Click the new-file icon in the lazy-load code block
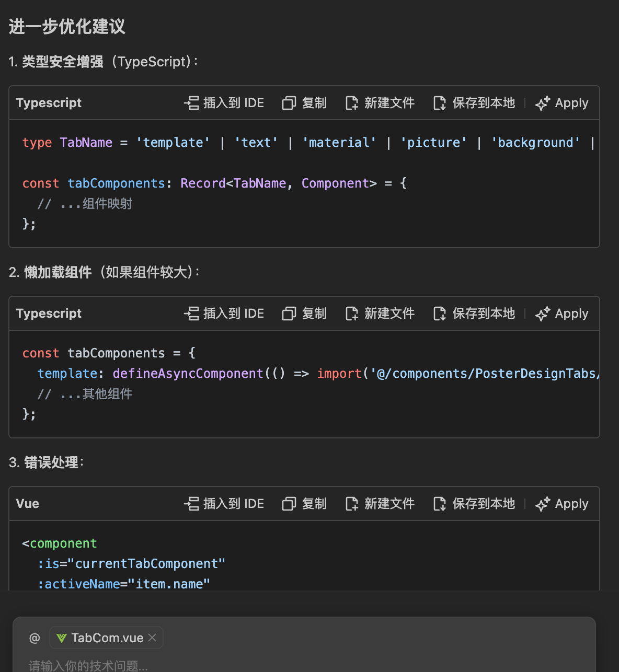619x672 pixels. coord(352,314)
